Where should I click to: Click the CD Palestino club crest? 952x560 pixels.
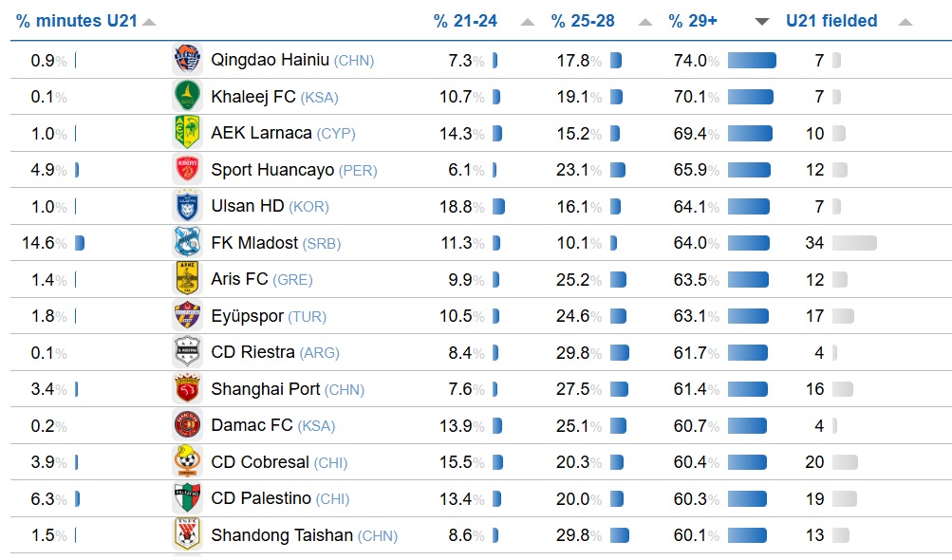(187, 498)
